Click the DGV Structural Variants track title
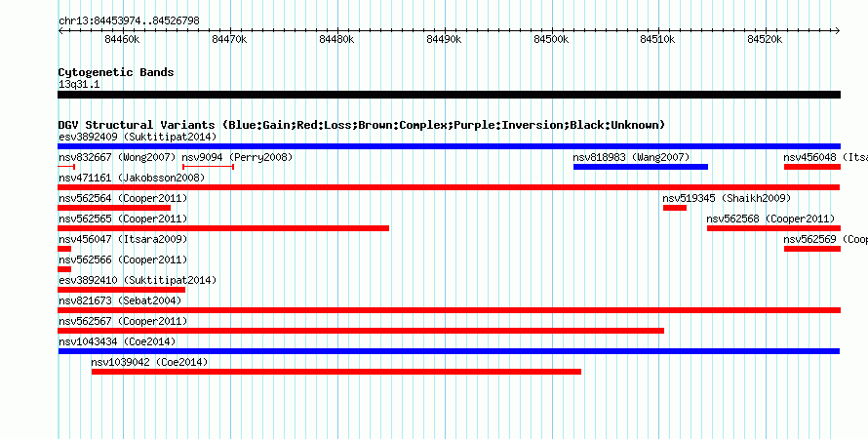The height and width of the screenshot is (439, 868). pyautogui.click(x=362, y=125)
